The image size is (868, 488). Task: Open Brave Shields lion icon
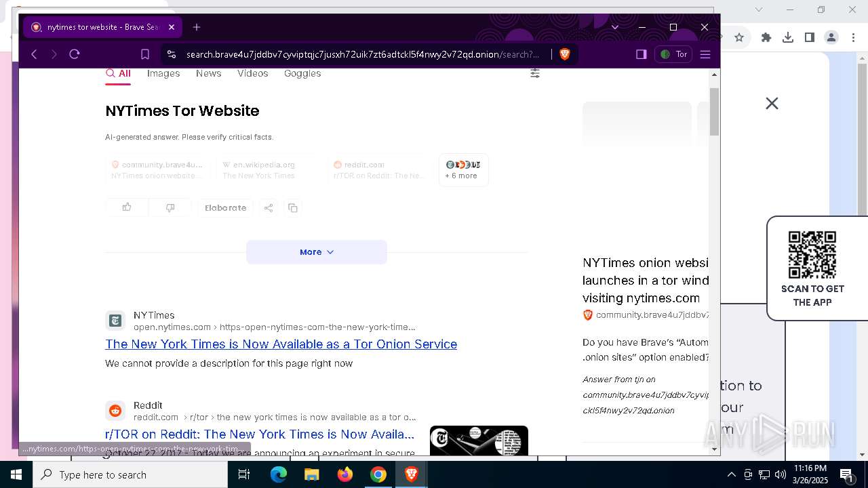pyautogui.click(x=565, y=54)
